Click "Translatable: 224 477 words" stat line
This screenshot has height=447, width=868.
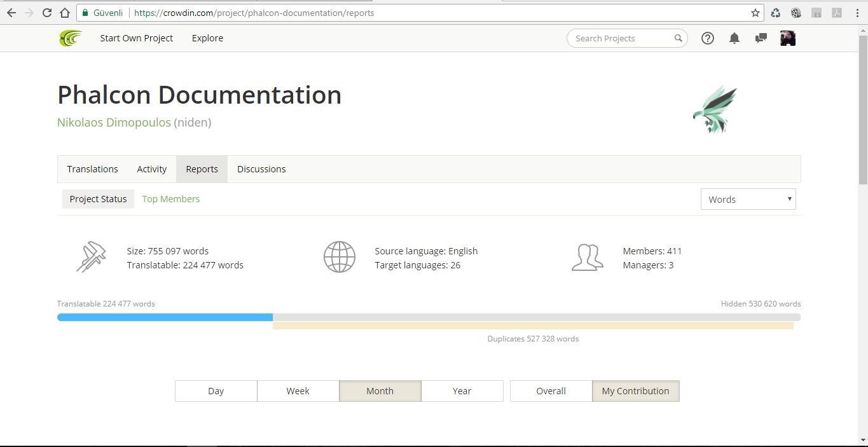(185, 265)
